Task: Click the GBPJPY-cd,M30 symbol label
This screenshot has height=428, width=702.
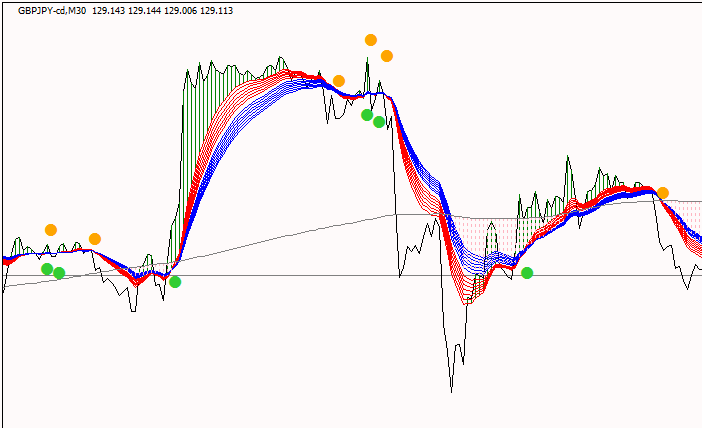Action: [x=52, y=9]
